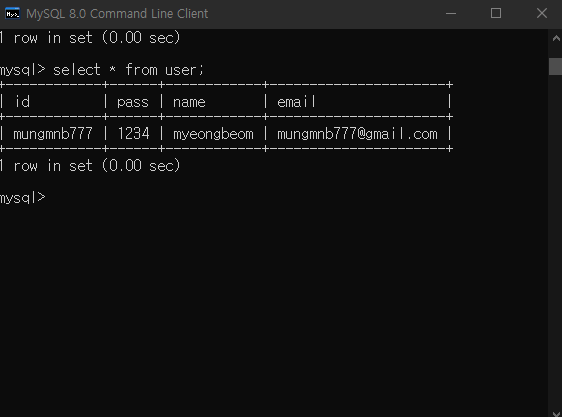Click the 'email' column header

pos(296,102)
